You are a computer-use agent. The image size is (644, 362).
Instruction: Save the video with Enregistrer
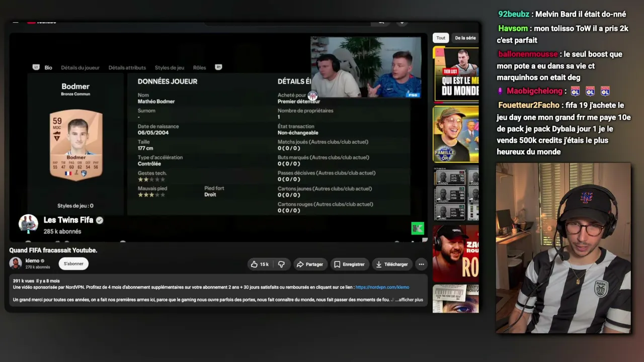click(349, 264)
